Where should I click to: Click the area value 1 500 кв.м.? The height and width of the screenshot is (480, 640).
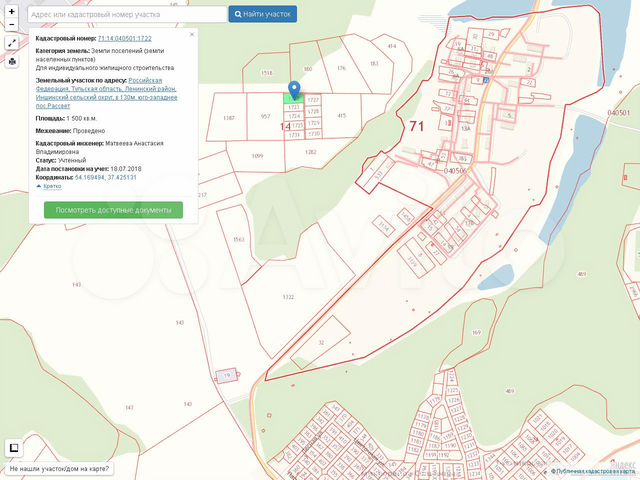82,118
